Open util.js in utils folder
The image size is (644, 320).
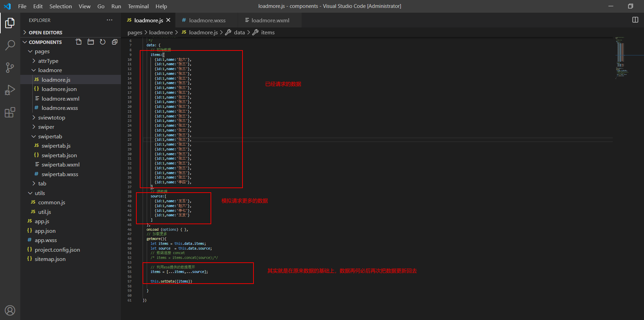[x=70, y=212]
